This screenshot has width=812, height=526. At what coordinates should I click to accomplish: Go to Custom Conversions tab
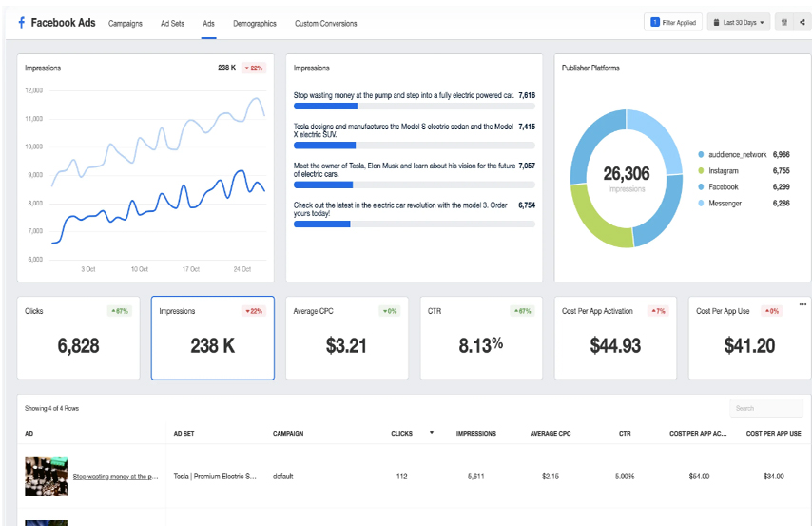325,24
